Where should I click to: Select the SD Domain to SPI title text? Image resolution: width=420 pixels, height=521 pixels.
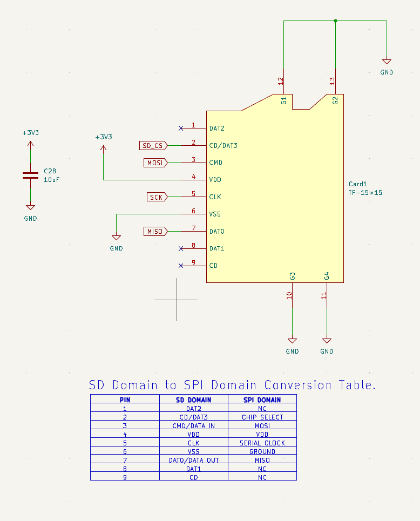click(x=232, y=385)
